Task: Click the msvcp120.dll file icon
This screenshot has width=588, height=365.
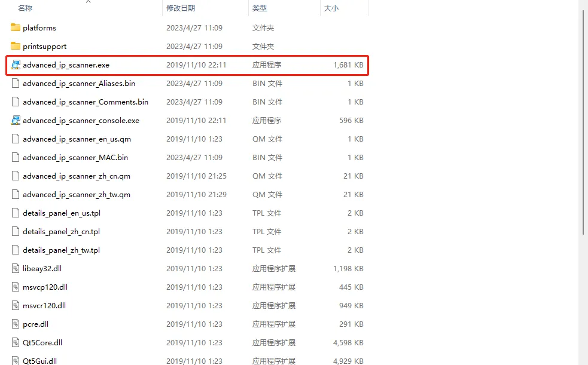Action: (x=16, y=287)
